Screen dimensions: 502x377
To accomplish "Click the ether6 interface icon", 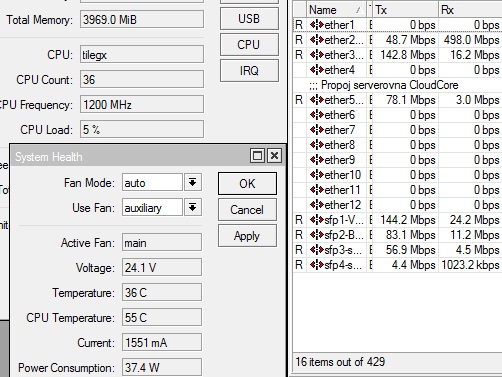I will (x=316, y=115).
